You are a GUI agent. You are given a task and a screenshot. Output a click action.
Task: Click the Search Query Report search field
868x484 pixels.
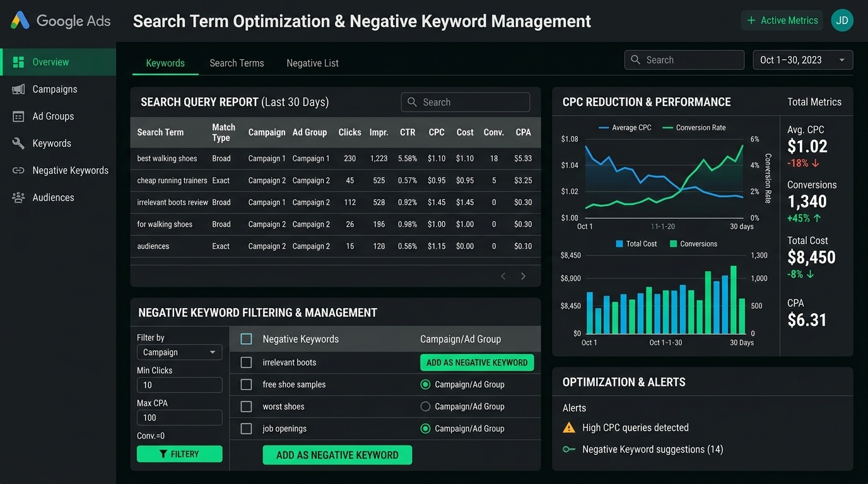pyautogui.click(x=466, y=102)
